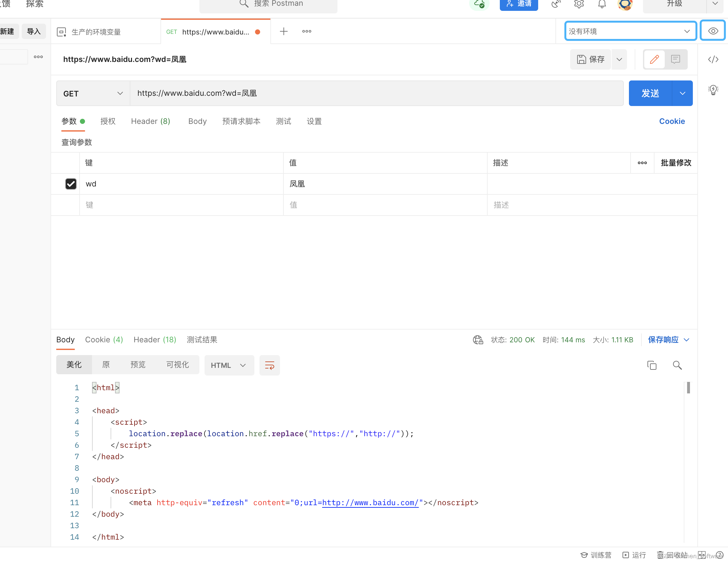Screen dimensions: 728x562
Task: Click the empty 键 key input cell
Action: [x=181, y=205]
